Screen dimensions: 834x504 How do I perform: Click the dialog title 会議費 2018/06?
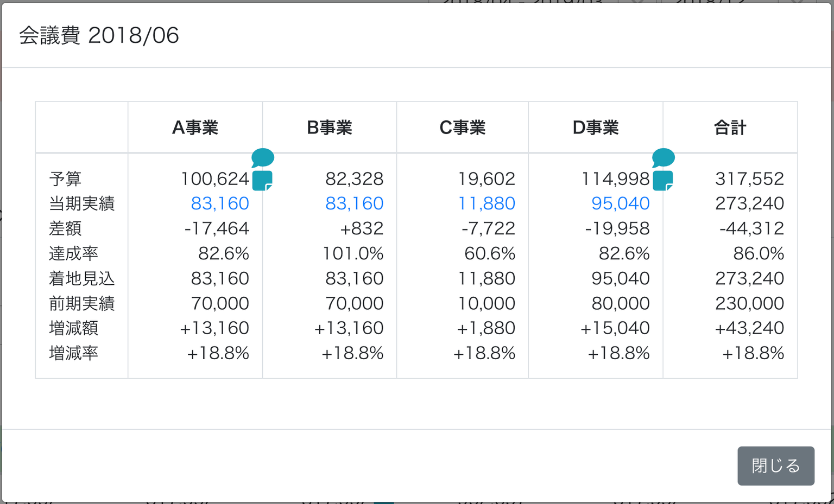pos(99,35)
